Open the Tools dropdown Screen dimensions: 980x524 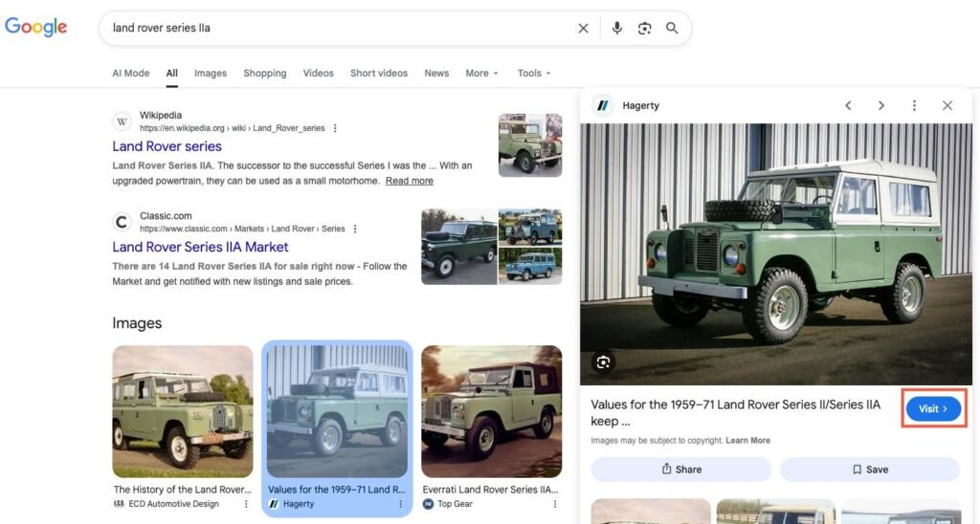[534, 74]
